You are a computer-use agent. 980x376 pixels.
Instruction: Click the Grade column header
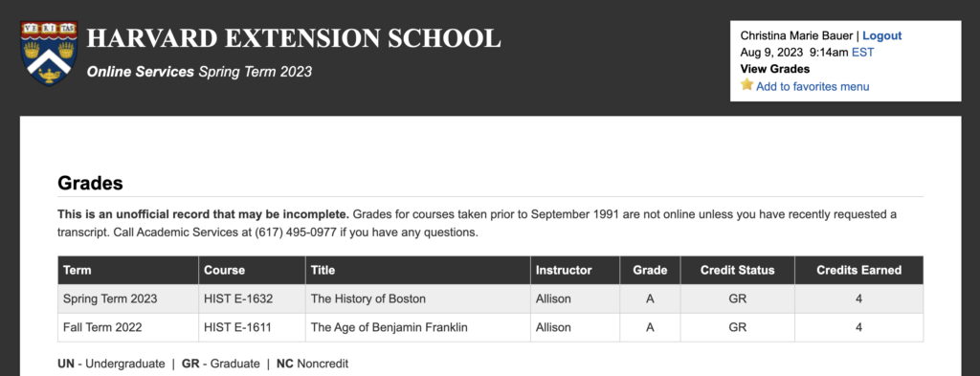650,271
